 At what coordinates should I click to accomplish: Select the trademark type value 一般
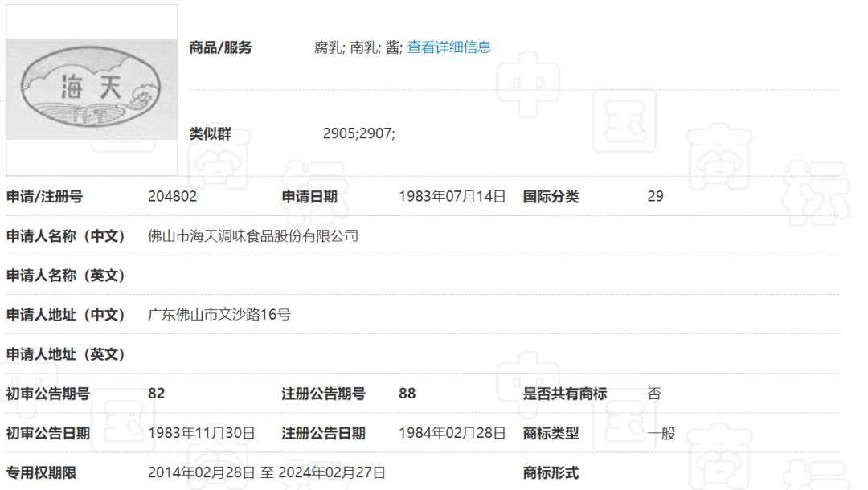[x=661, y=433]
